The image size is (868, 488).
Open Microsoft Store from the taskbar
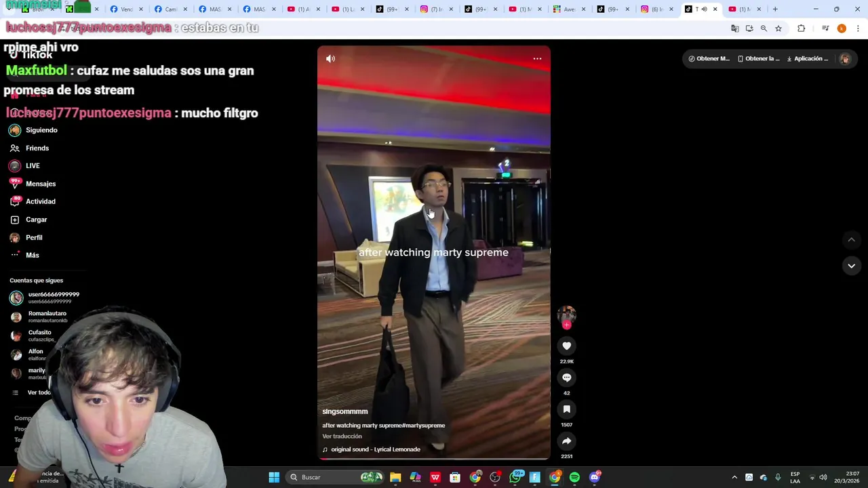[x=455, y=477]
